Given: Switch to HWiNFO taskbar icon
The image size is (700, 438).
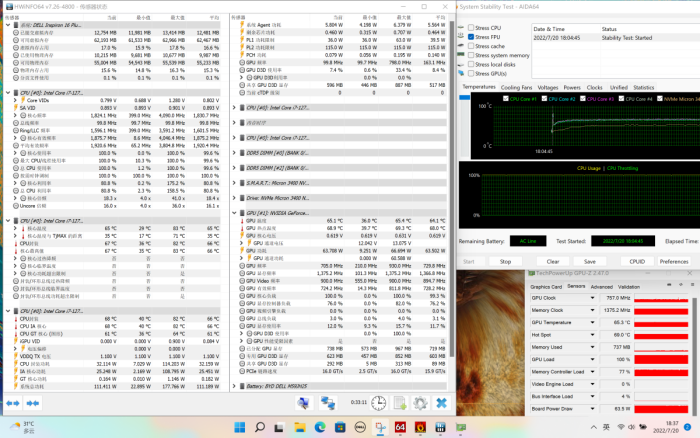Looking at the screenshot, I should 440,427.
